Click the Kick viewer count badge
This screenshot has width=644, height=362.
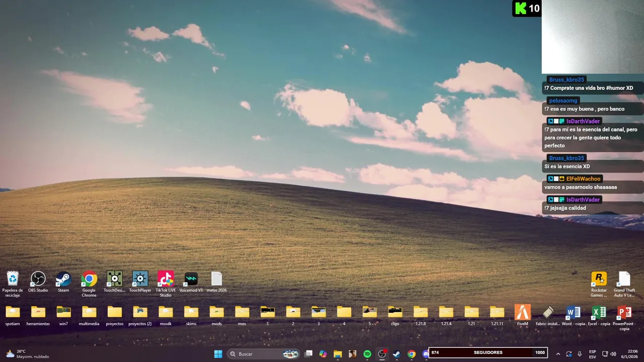point(527,8)
